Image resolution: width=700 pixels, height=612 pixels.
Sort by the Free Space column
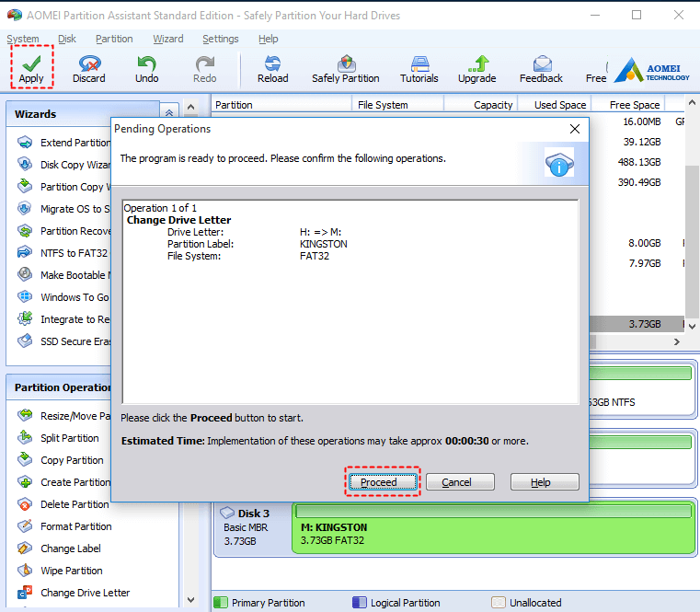628,105
